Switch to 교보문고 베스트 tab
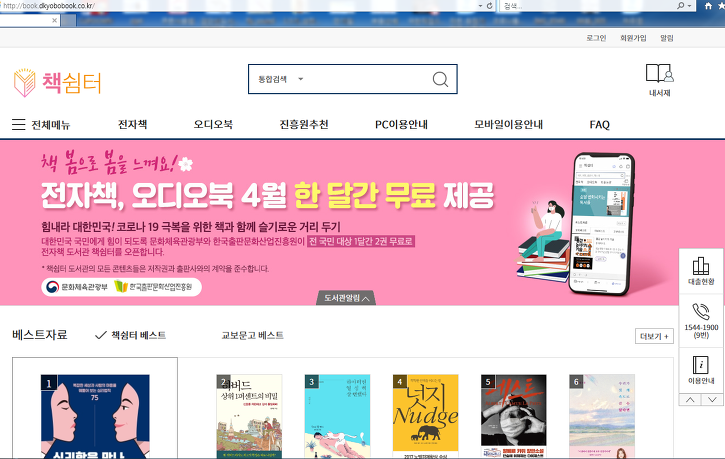The image size is (725, 459). [252, 335]
